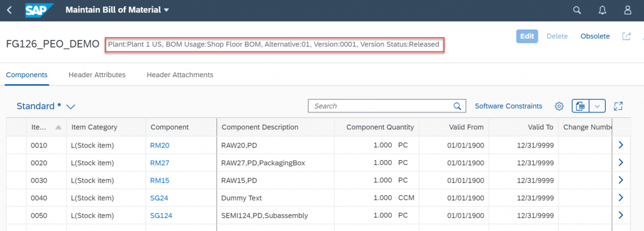Click the share icon beside Obsolete
This screenshot has height=231, width=644.
(626, 36)
